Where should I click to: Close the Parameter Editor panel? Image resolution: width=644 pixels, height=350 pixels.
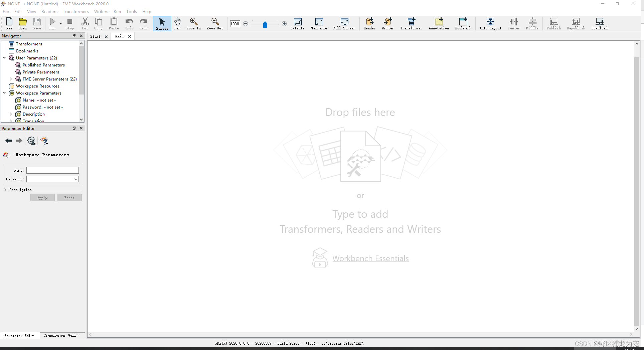[81, 128]
